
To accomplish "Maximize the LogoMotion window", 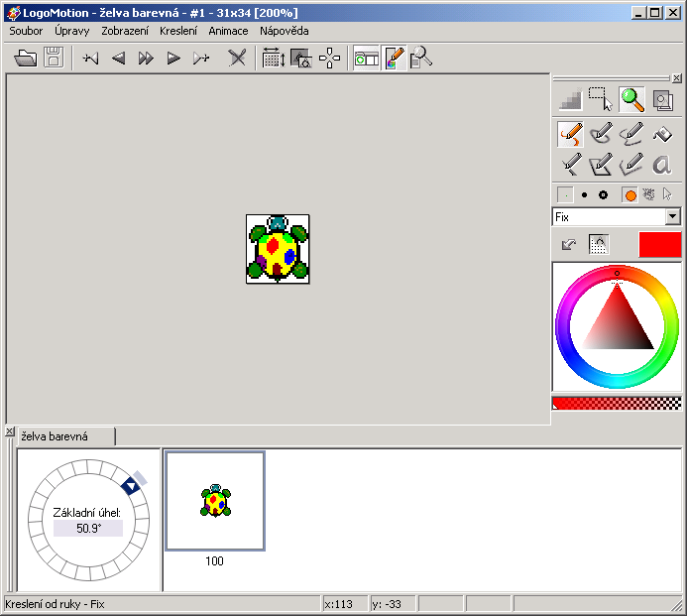I will tap(655, 13).
